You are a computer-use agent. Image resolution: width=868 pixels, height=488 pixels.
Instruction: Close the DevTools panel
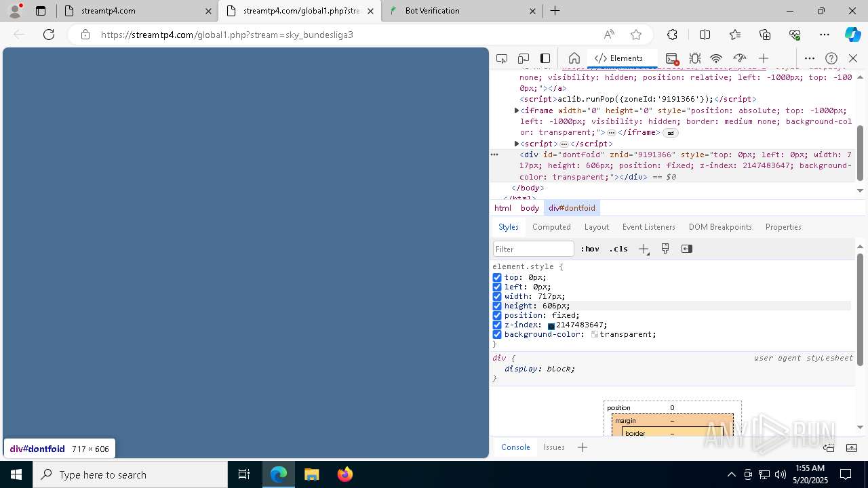853,58
